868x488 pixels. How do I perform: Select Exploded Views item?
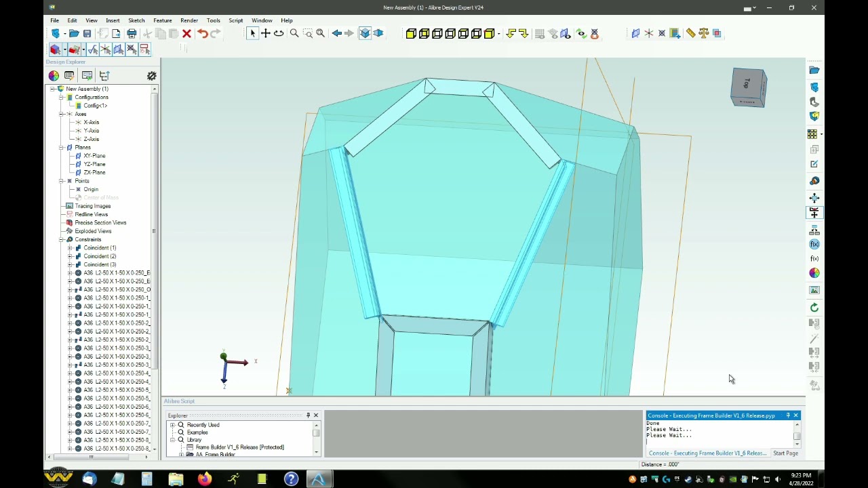coord(93,231)
